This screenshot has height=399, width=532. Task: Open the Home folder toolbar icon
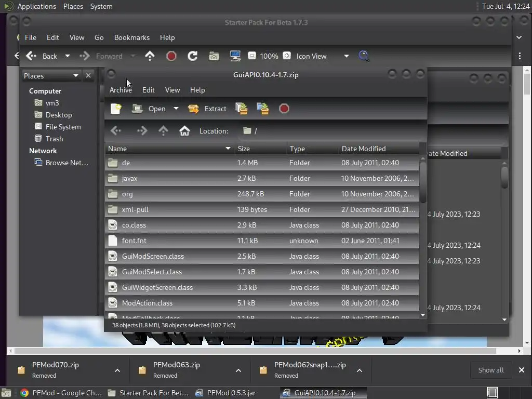[x=214, y=56]
